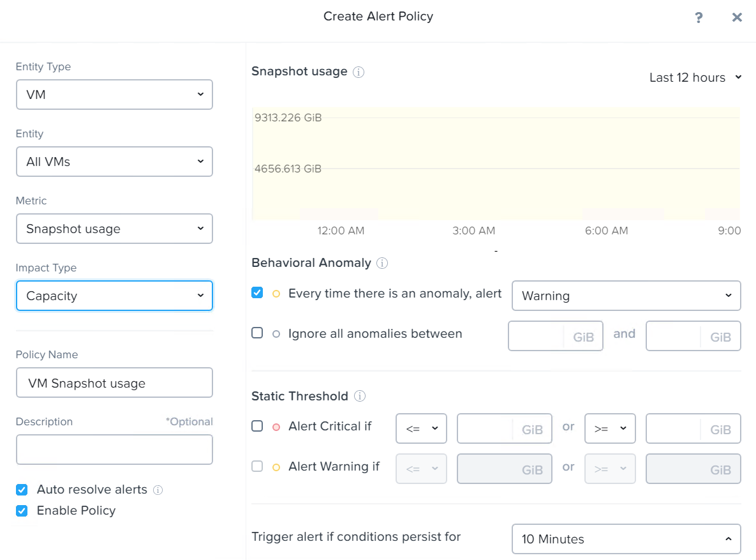Enable the Alert Critical if checkbox
Viewport: 756px width, 560px height.
coord(257,426)
